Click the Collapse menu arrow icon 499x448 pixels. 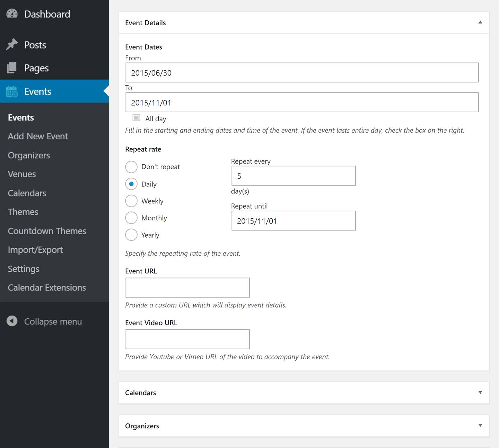click(x=12, y=321)
